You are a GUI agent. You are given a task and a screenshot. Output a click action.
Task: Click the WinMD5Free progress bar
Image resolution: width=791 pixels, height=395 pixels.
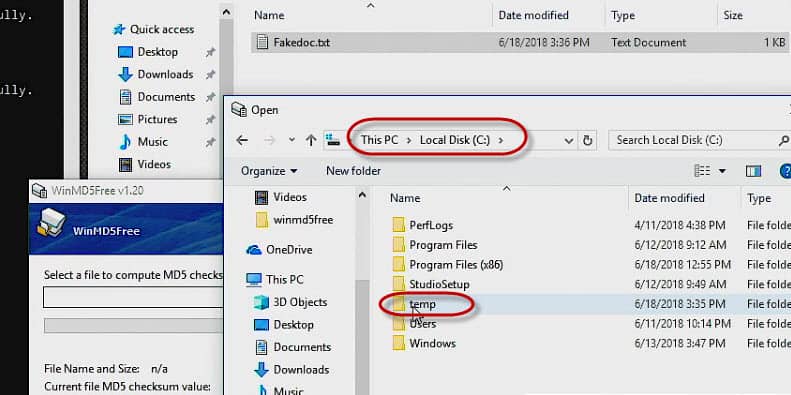click(x=133, y=325)
